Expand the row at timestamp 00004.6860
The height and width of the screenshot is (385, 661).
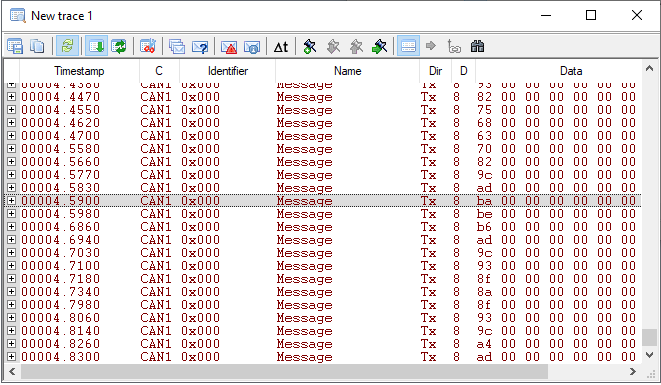click(11, 227)
